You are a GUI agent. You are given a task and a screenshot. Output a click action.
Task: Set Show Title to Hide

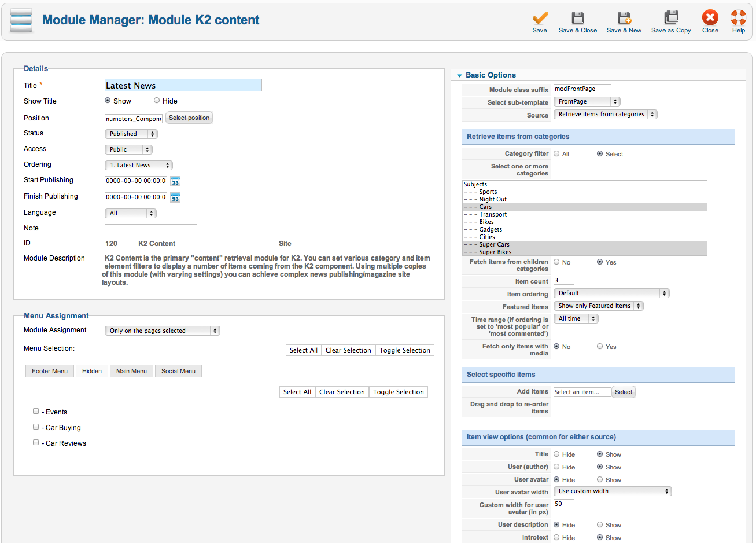[157, 100]
